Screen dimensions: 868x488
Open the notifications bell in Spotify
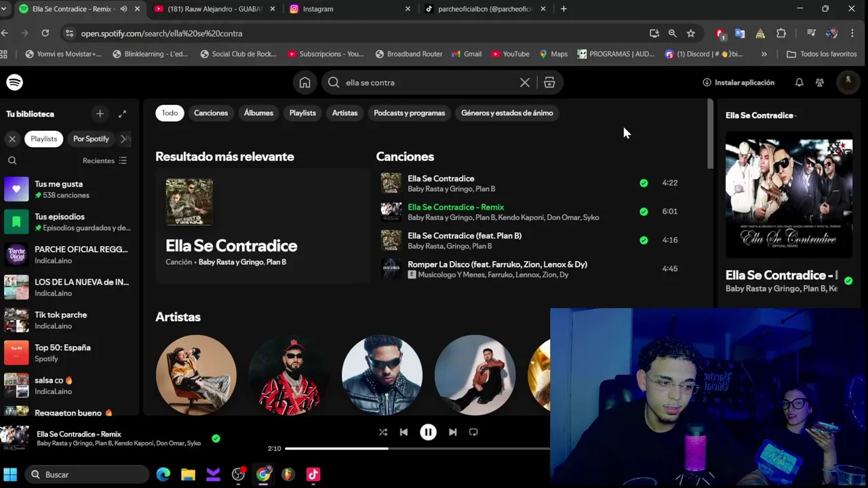tap(799, 82)
